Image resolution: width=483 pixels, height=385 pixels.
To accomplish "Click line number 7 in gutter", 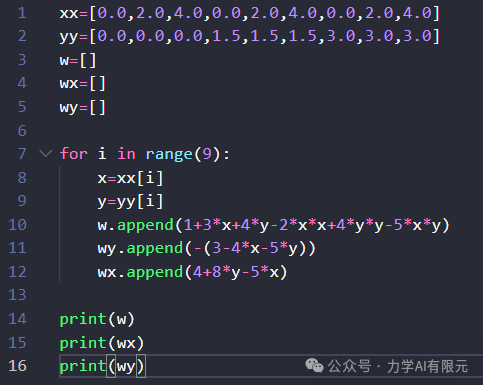I will 22,154.
